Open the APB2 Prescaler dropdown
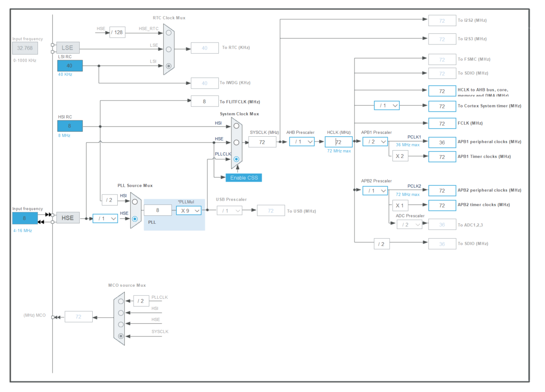Screen dimensions: 545x392 click(375, 190)
